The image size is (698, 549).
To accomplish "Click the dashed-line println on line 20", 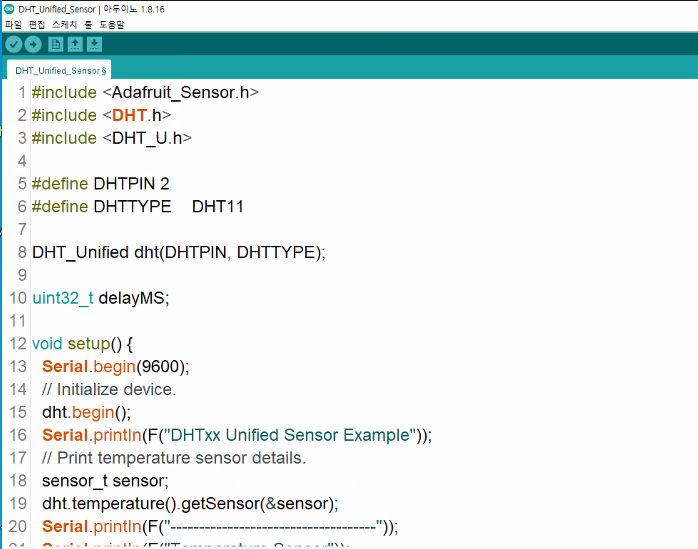I will click(x=220, y=527).
